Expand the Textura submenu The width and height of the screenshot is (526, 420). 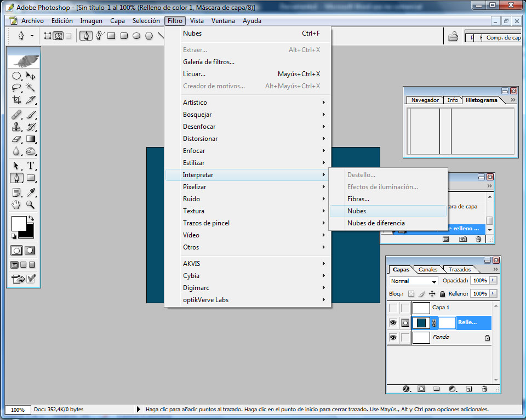[248, 211]
